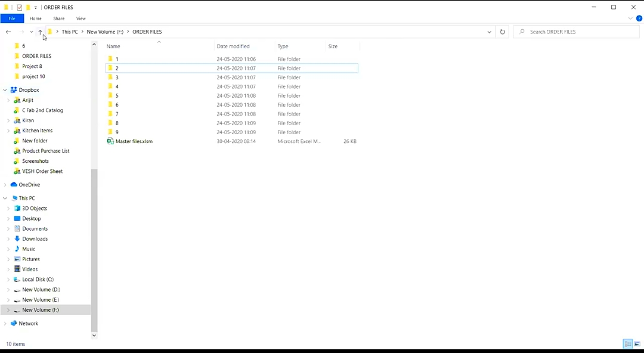This screenshot has width=644, height=353.
Task: Open the Home ribbon tab
Action: coord(35,18)
